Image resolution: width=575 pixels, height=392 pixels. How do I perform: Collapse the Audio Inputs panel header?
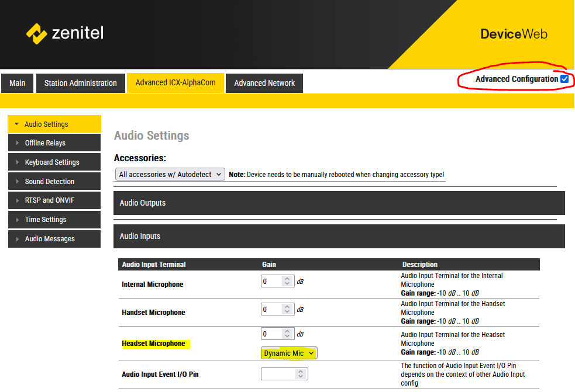click(x=339, y=237)
